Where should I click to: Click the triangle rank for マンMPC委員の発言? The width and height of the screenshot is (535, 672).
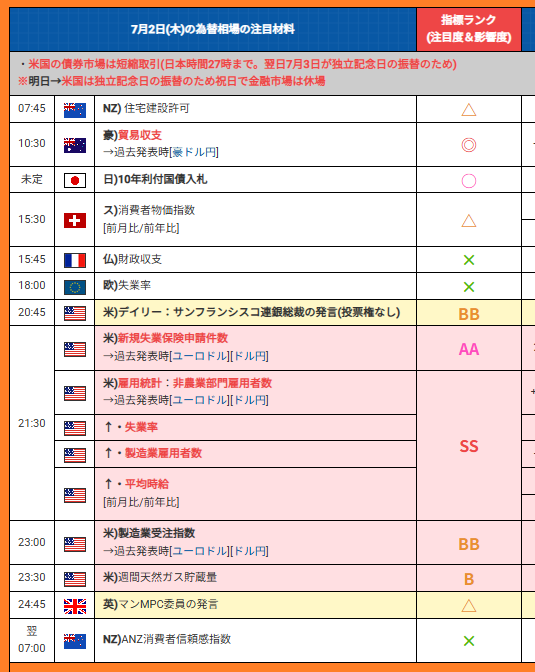click(x=469, y=606)
